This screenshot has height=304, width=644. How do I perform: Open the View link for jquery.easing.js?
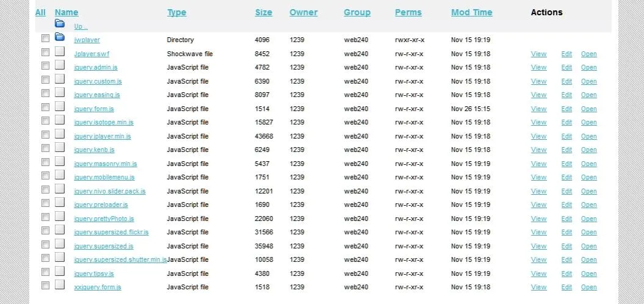[x=538, y=95]
